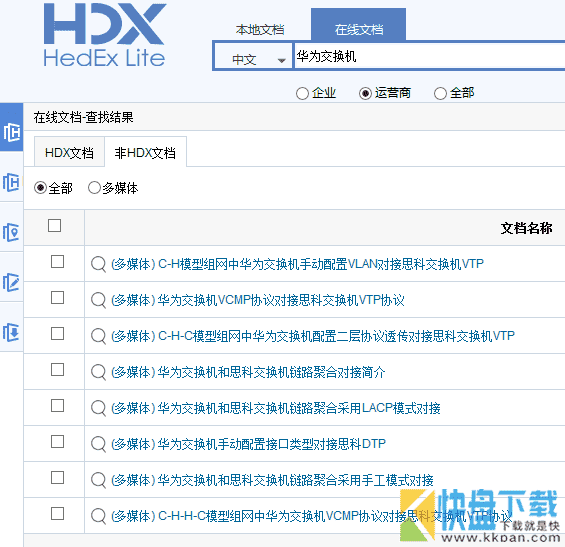The height and width of the screenshot is (547, 565).
Task: Click the 文档名称 column header
Action: (x=526, y=228)
